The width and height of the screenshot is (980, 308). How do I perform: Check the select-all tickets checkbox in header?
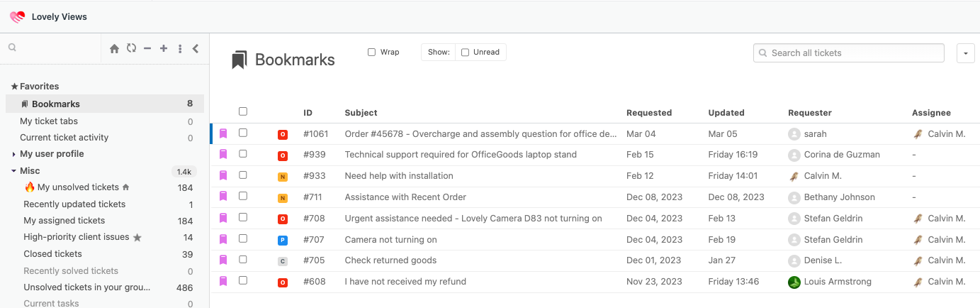pos(243,111)
